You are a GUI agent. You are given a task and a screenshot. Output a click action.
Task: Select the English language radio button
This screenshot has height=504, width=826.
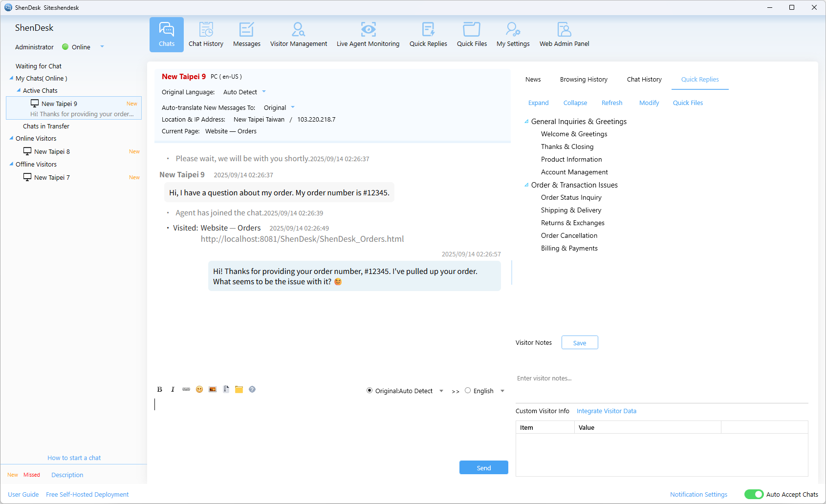pos(468,391)
